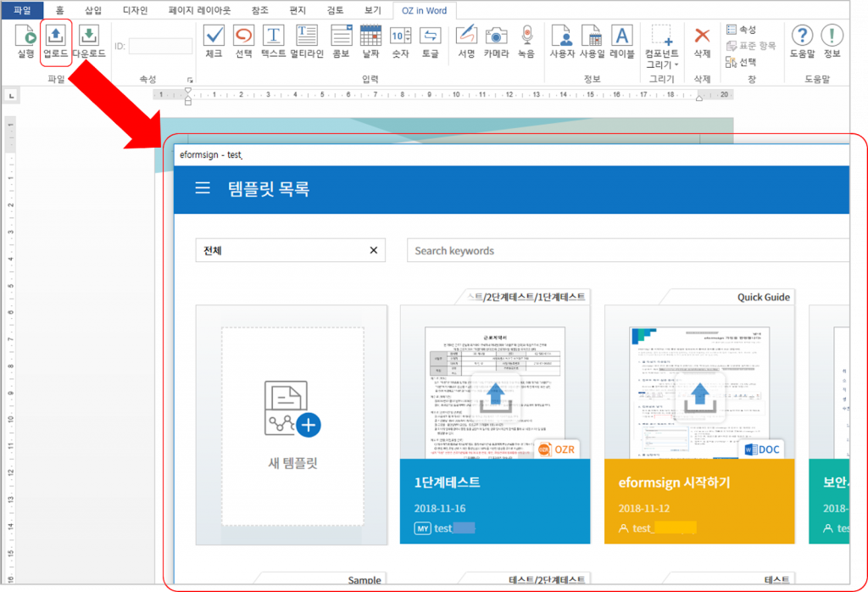The image size is (868, 592).
Task: Click the Quick Guide category label
Action: tap(764, 297)
